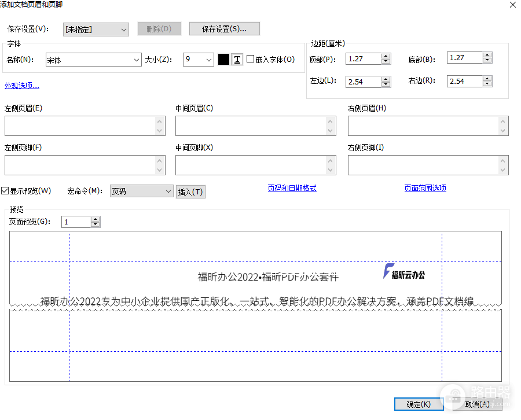Screen dimensions: 521x420
Task: Click the top margin input field
Action: [364, 59]
